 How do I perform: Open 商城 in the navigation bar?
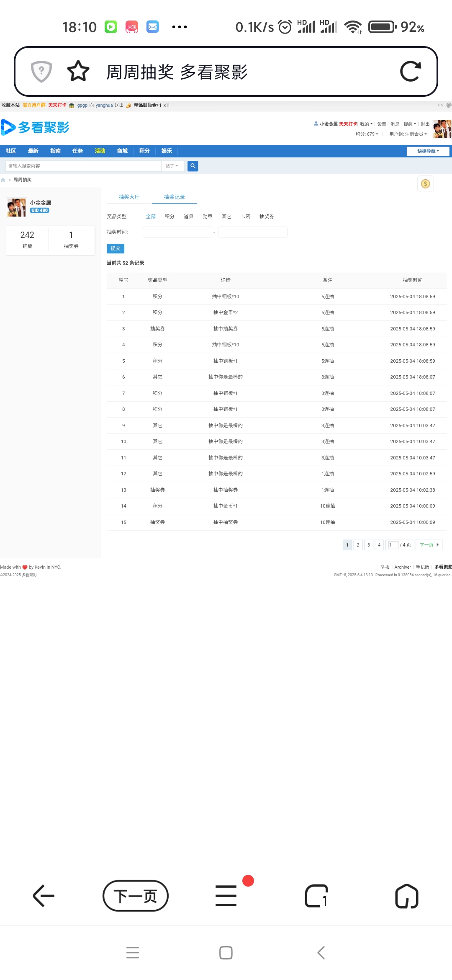click(x=122, y=151)
